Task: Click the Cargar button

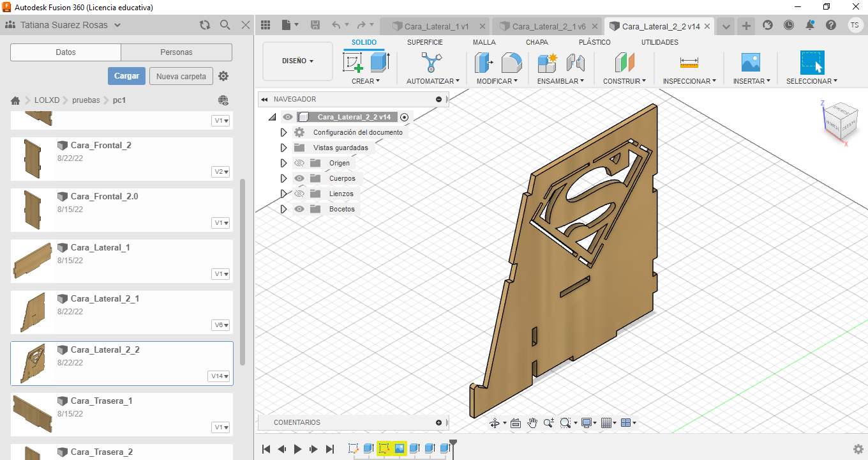Action: point(126,75)
